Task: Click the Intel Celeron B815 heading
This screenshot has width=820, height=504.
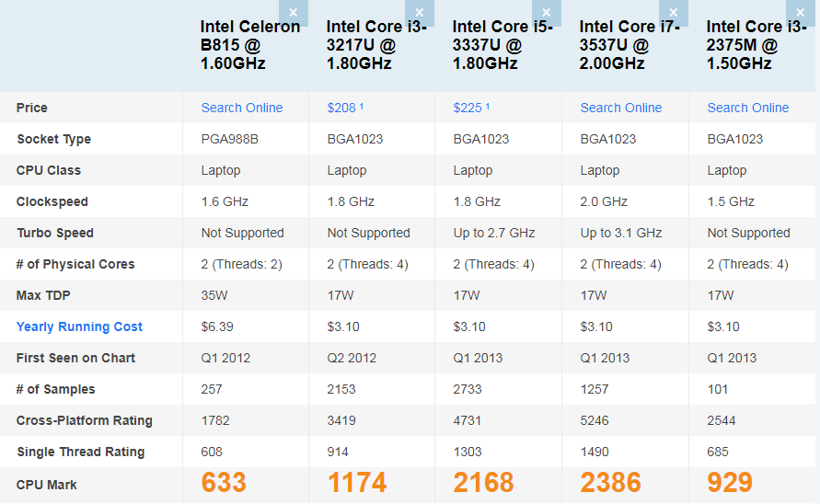Action: [250, 45]
